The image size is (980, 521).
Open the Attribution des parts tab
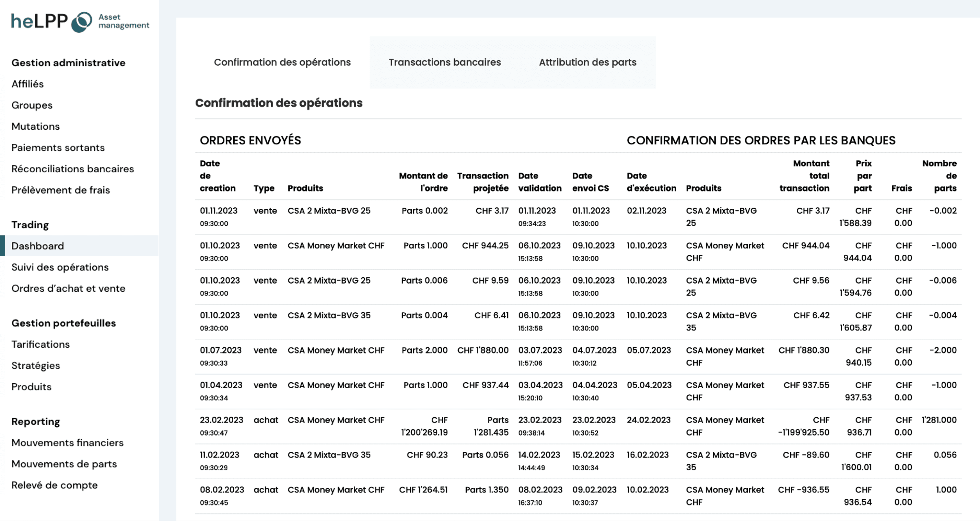coord(587,62)
